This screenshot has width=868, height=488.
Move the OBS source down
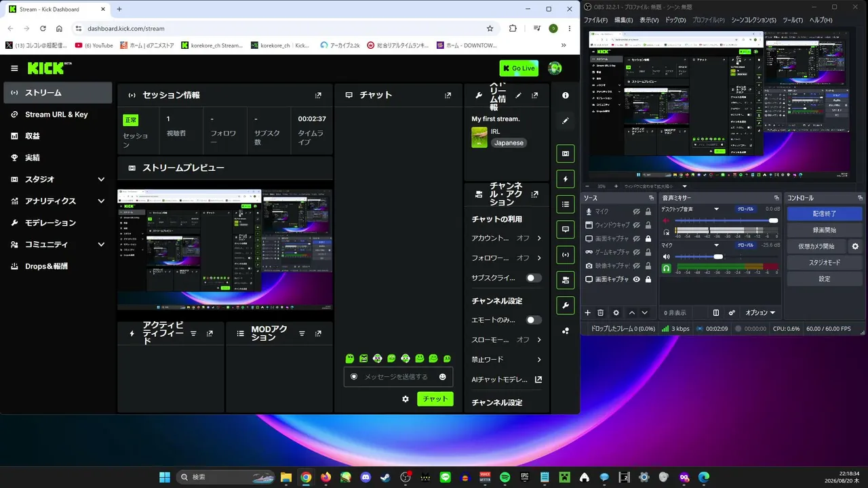(x=644, y=312)
